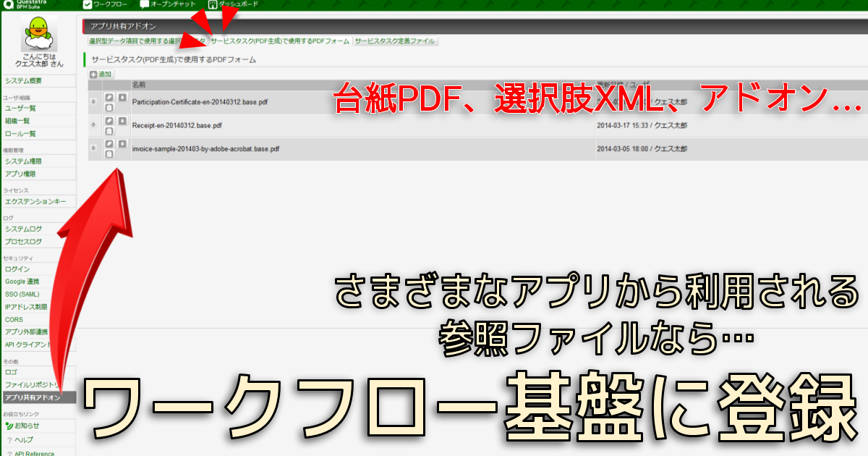
Task: Click the Questetra BPM Suite logo
Action: 25,4
